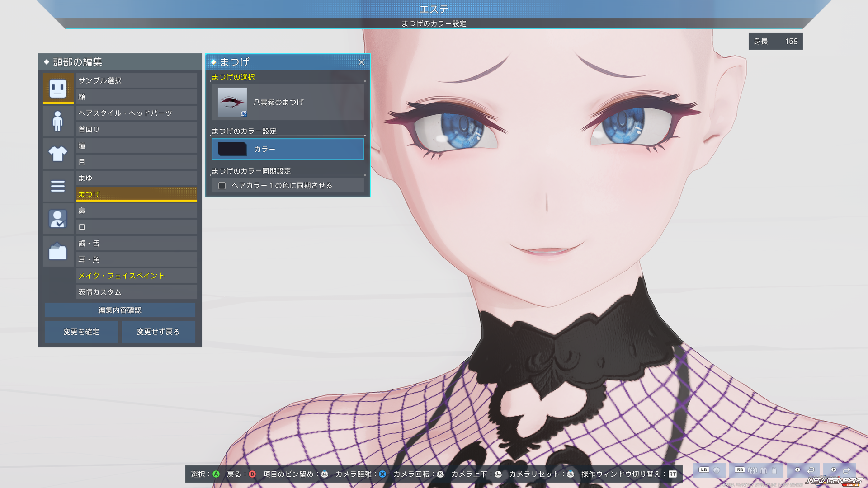Image resolution: width=868 pixels, height=488 pixels.
Task: Click the 身長 158 height display
Action: 775,41
